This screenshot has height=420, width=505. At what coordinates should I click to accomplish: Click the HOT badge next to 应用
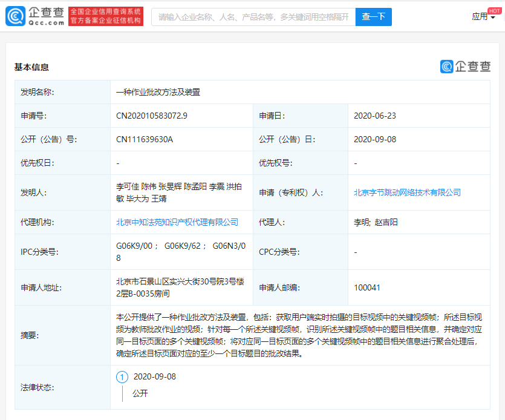[494, 11]
